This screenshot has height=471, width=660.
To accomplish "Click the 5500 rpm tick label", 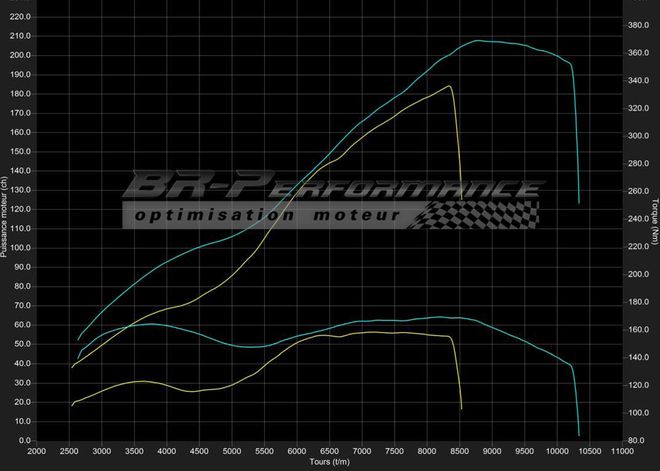I will tap(264, 452).
